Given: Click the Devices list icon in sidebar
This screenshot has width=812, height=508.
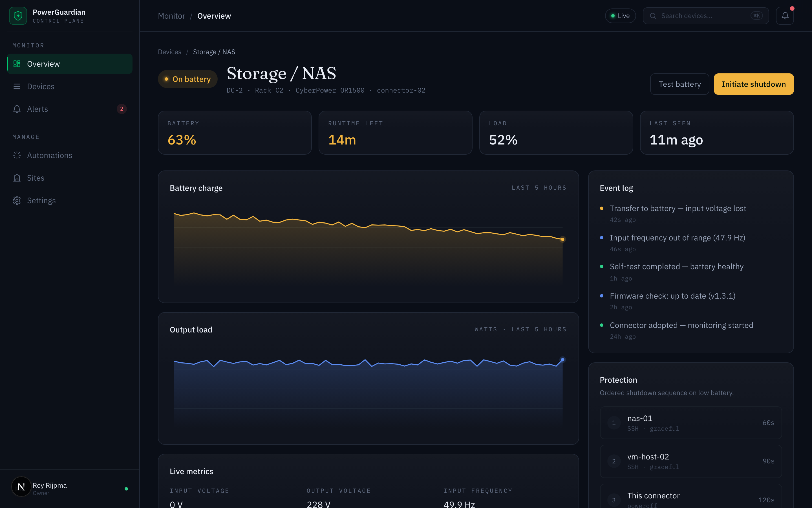Looking at the screenshot, I should point(17,86).
